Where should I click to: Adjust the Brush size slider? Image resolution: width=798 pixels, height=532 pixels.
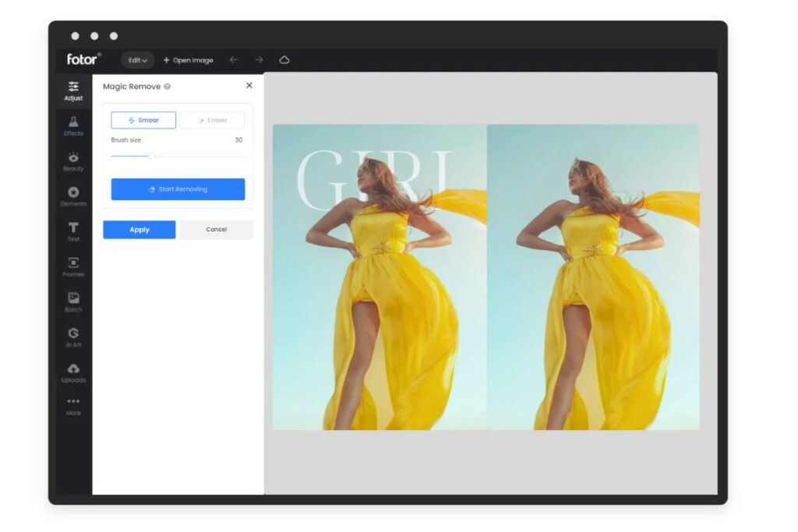click(153, 156)
